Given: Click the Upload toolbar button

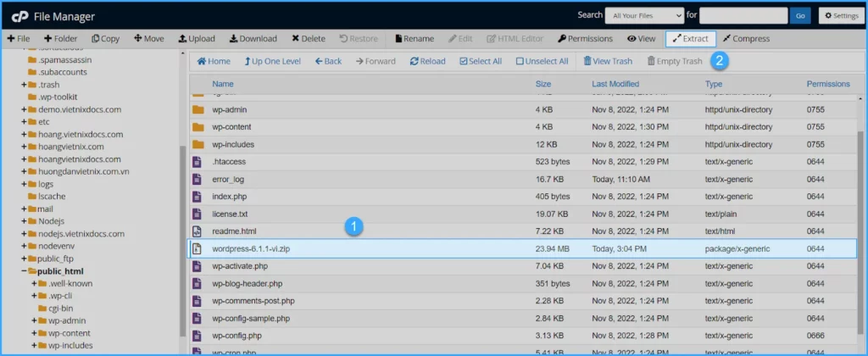Looking at the screenshot, I should point(196,38).
